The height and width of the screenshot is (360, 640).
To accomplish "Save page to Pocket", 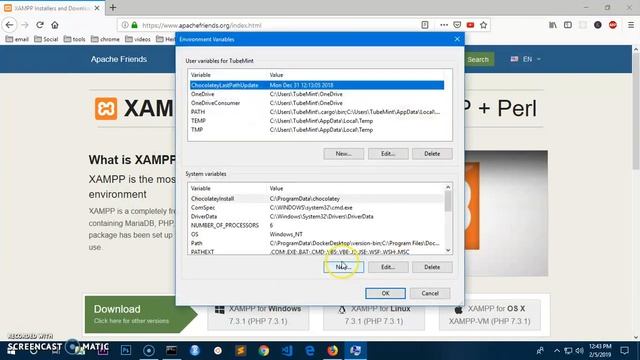I will pyautogui.click(x=457, y=25).
